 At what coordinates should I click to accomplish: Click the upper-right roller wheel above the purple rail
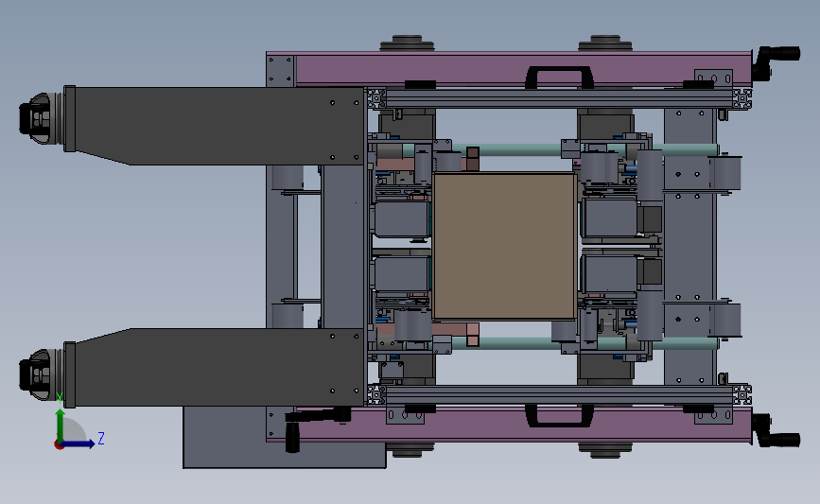click(605, 43)
